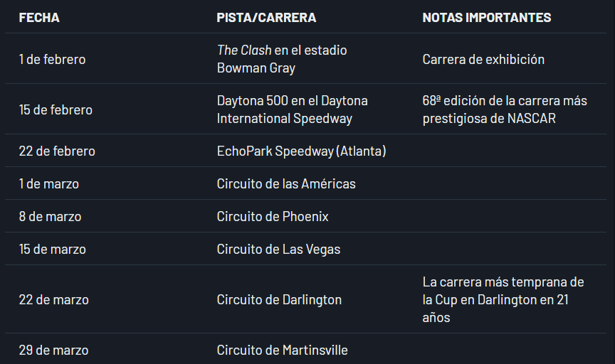
Task: Select the 1 de marzo date
Action: [49, 183]
